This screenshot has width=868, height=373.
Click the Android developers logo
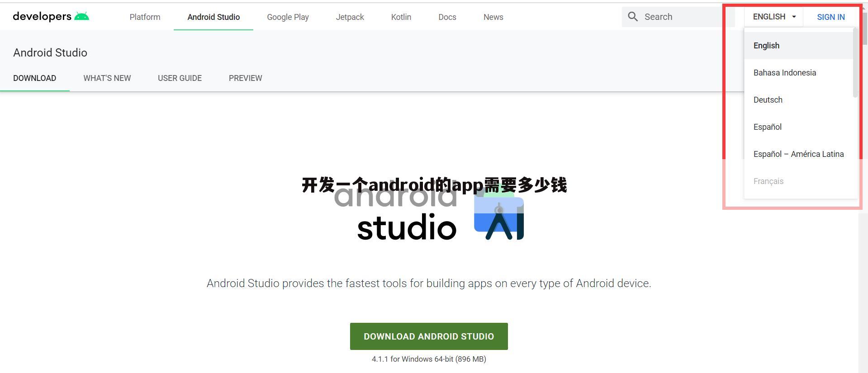coord(51,17)
